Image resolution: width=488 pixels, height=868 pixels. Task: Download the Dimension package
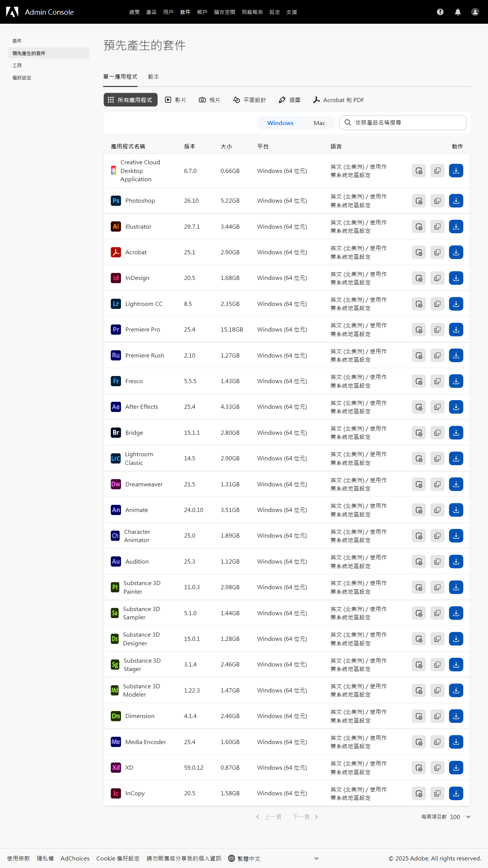tap(456, 716)
